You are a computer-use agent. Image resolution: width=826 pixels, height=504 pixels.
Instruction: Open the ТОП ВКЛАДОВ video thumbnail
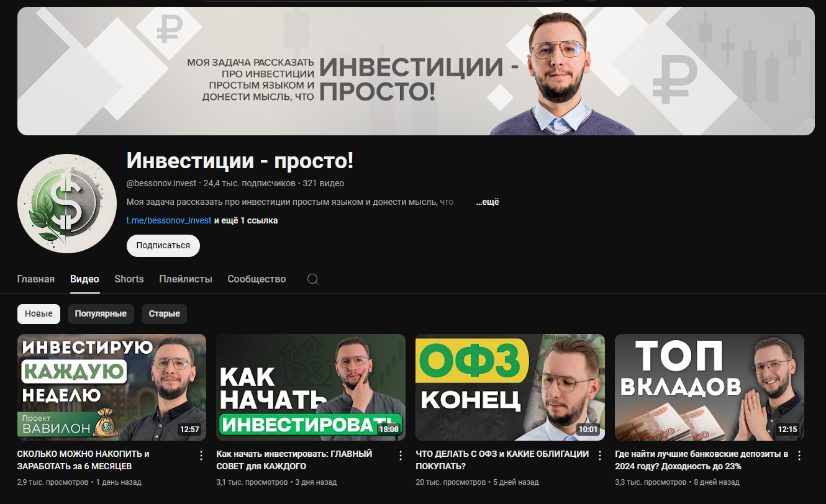click(x=709, y=387)
